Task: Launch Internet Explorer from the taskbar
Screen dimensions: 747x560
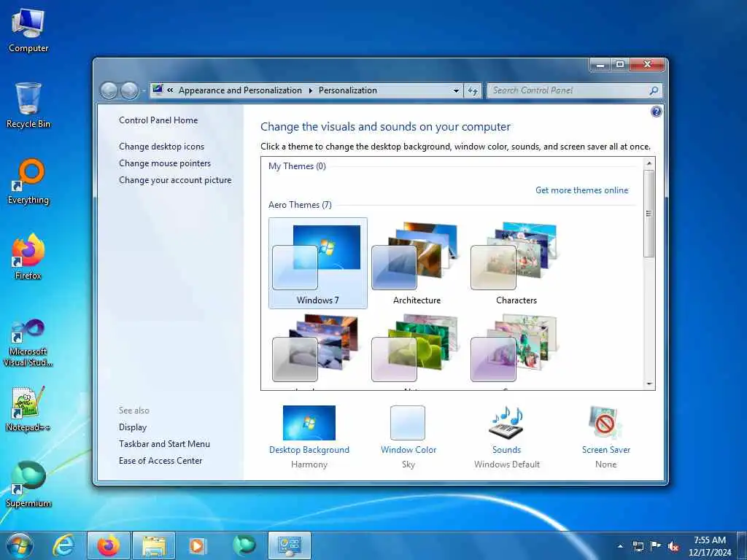Action: pos(63,545)
